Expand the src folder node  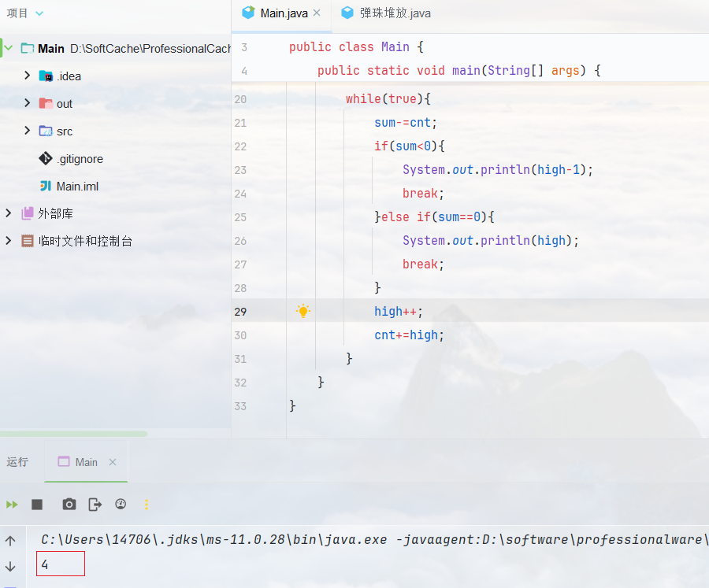tap(28, 131)
